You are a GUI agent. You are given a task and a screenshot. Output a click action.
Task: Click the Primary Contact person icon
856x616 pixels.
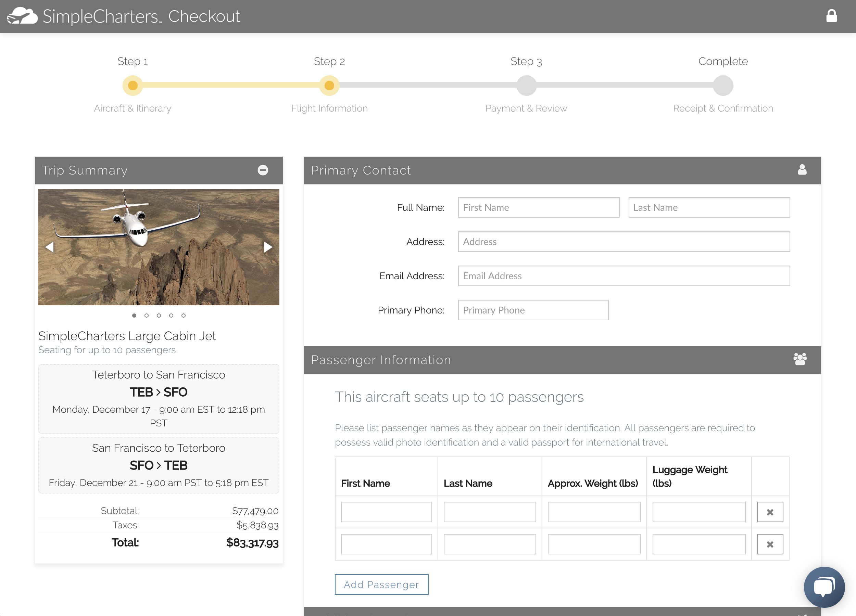point(802,169)
